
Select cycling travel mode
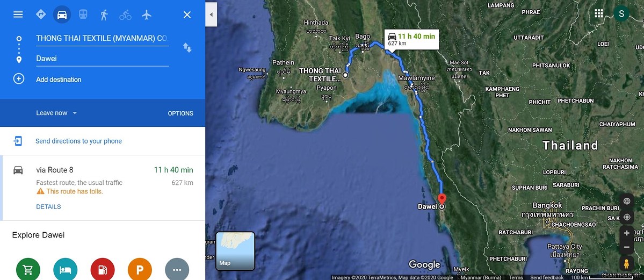tap(125, 15)
